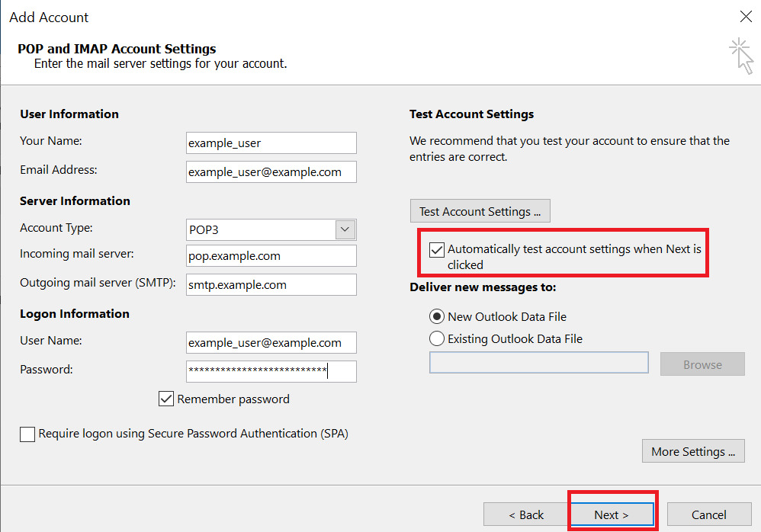Click the Next button
This screenshot has width=761, height=532.
pyautogui.click(x=612, y=514)
